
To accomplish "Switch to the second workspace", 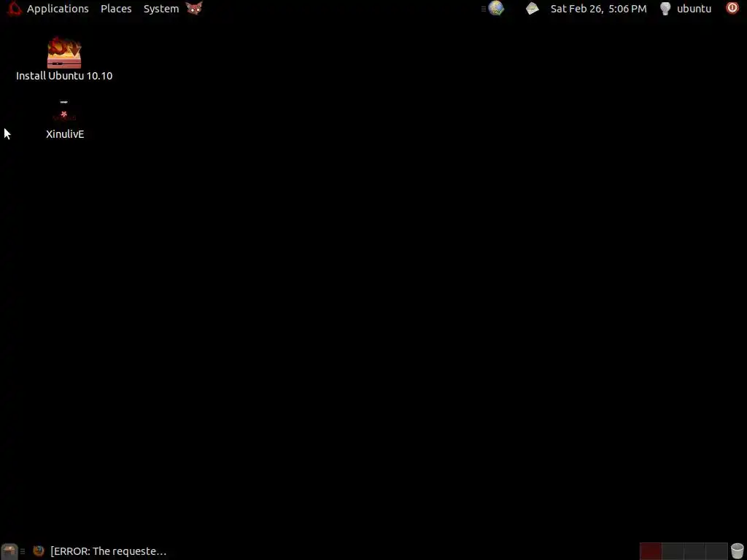I will pyautogui.click(x=673, y=551).
